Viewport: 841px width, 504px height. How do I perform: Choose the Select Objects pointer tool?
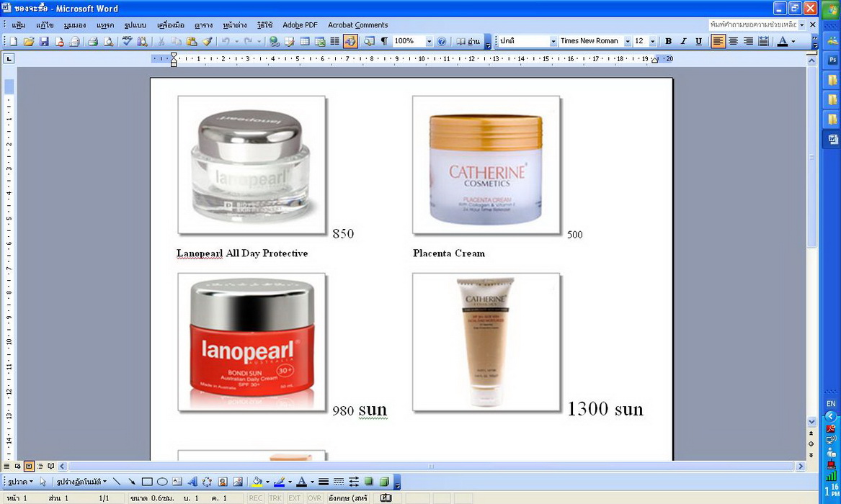43,482
